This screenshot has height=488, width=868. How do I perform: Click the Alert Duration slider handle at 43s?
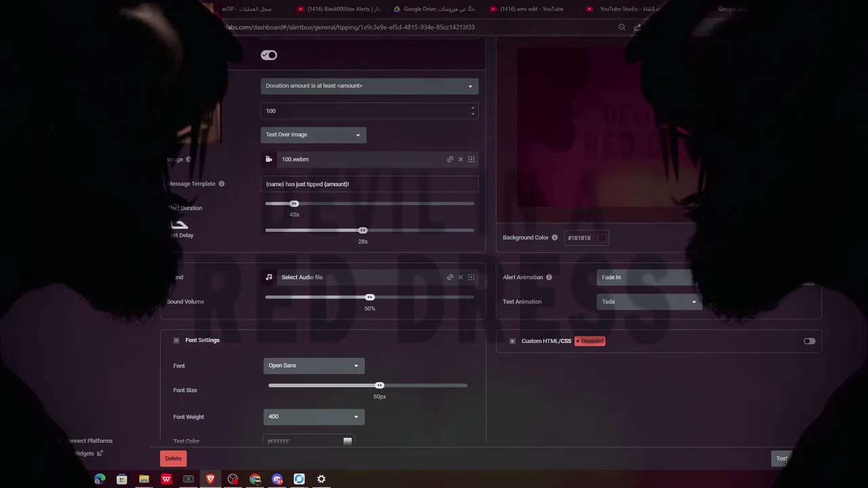click(294, 203)
